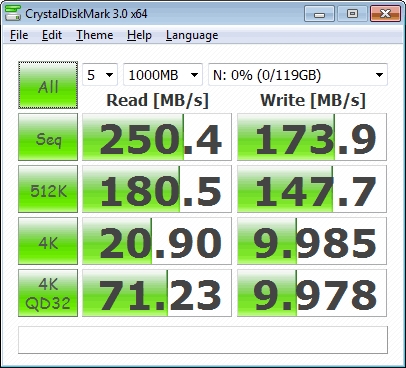Start the 4K QD32 test
This screenshot has height=368, width=406.
point(48,293)
